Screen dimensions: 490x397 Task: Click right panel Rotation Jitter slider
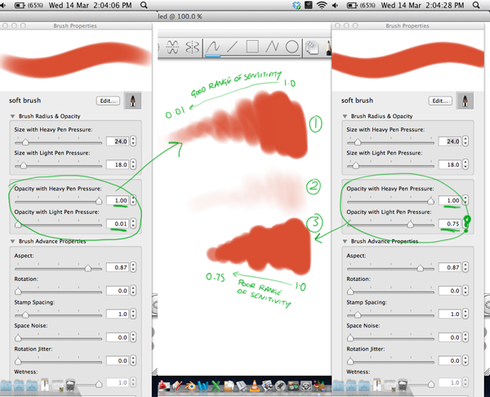pos(391,361)
